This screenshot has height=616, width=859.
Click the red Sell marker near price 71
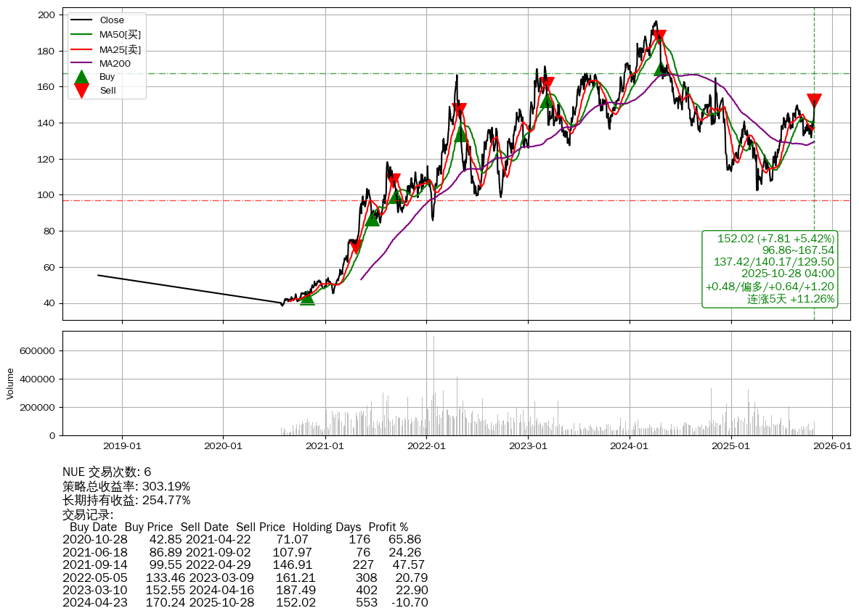point(356,247)
